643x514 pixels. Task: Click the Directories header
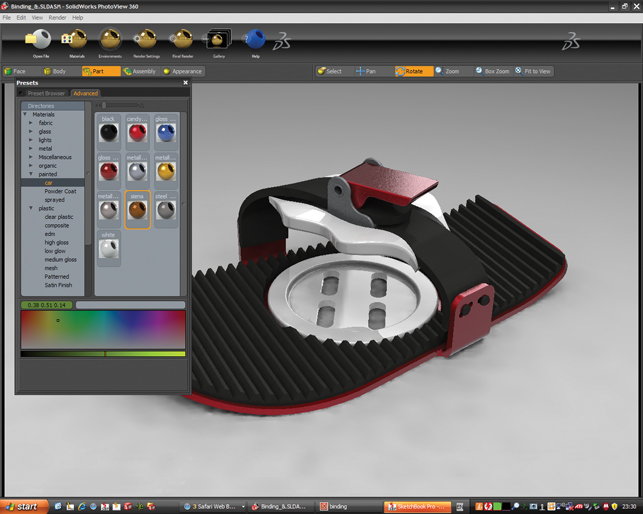(x=52, y=106)
